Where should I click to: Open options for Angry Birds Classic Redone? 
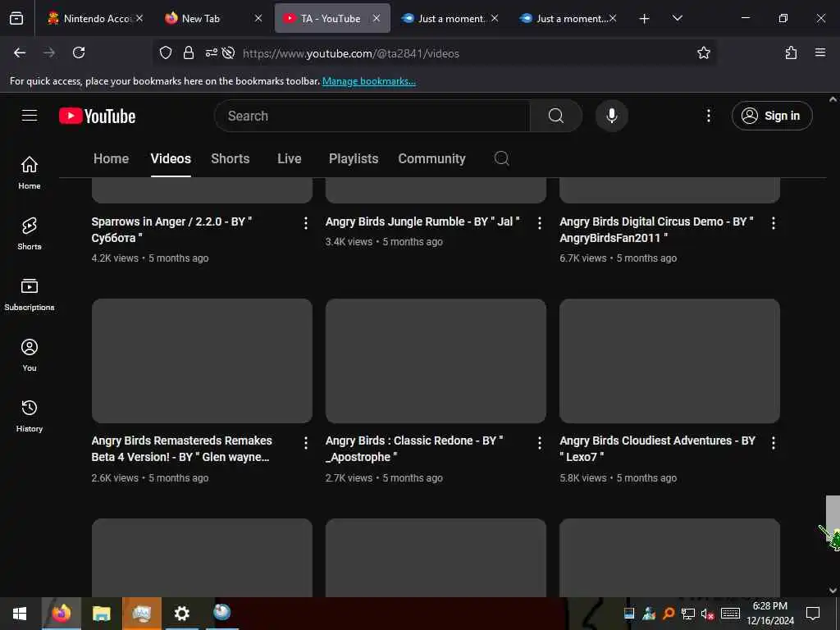click(540, 442)
